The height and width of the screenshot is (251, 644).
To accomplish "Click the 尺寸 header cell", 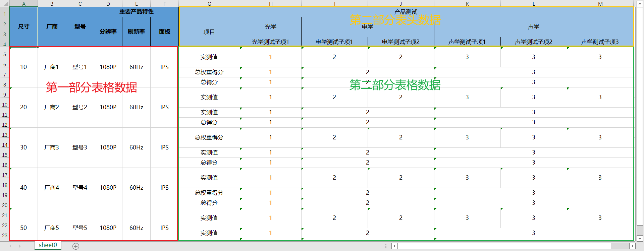I will click(23, 26).
